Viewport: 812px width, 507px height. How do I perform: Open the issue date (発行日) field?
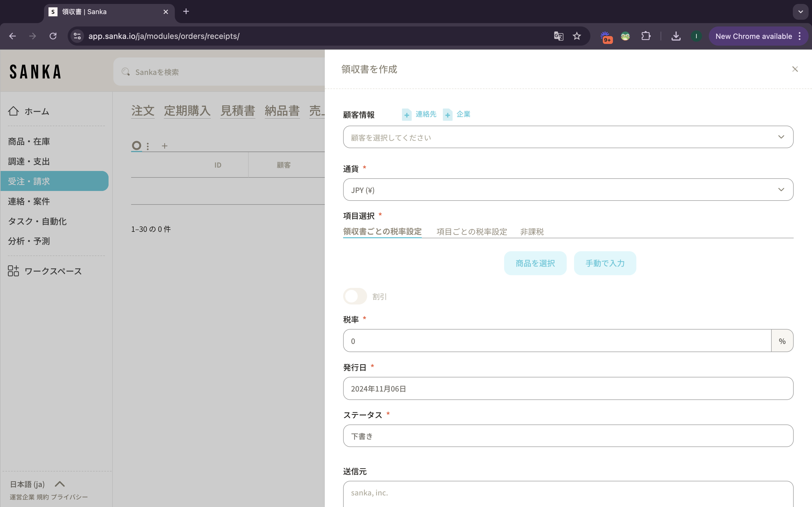click(568, 388)
